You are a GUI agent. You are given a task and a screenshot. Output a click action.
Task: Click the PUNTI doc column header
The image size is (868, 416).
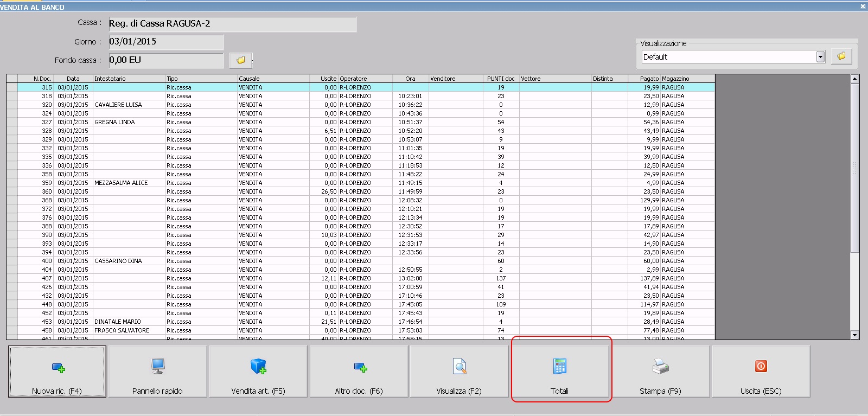tap(501, 79)
